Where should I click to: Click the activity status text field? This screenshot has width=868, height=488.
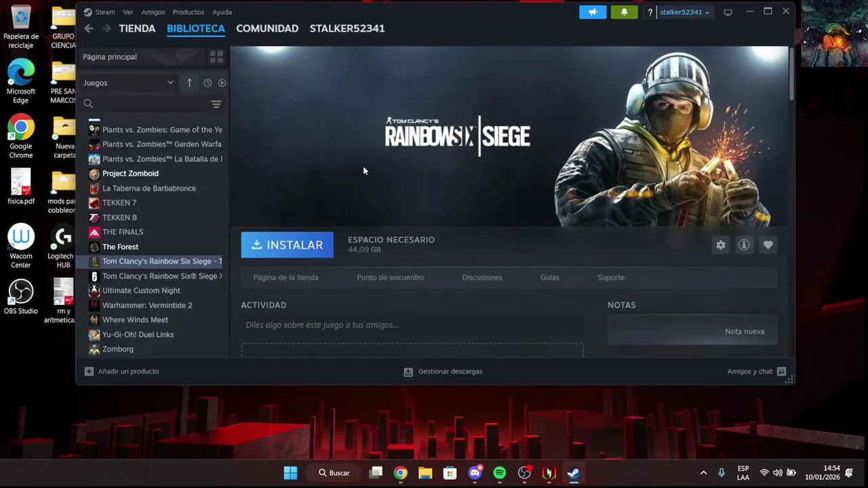(x=412, y=325)
